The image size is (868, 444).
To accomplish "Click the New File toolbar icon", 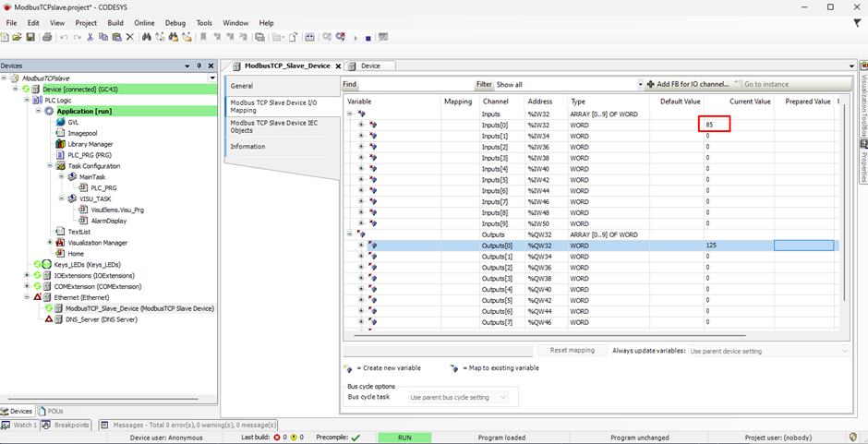I will pos(5,37).
